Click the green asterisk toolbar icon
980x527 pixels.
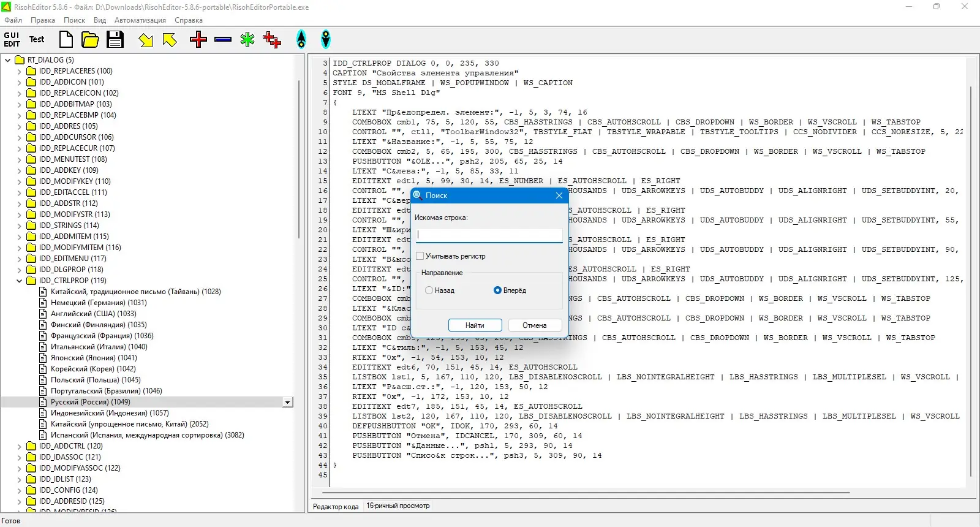[247, 40]
